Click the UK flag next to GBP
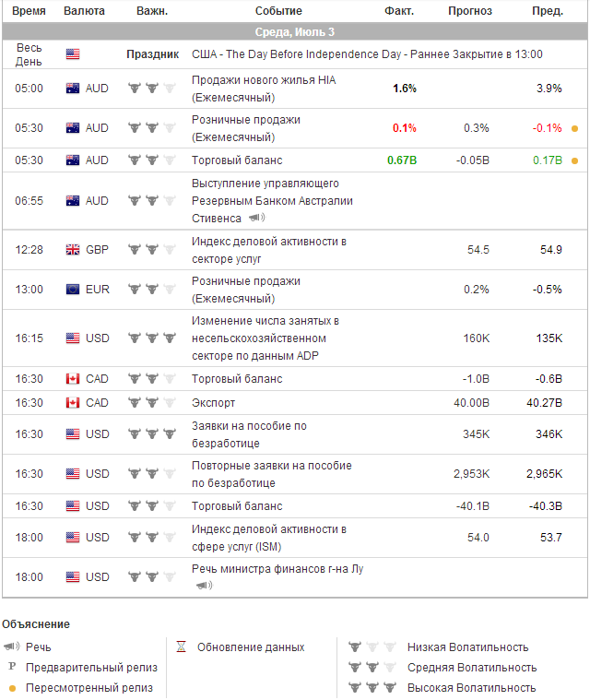Viewport: 590px width, 700px height. pos(73,249)
